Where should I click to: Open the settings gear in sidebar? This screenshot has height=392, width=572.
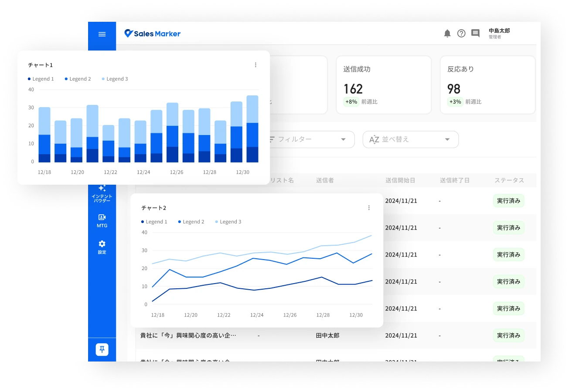pyautogui.click(x=102, y=247)
